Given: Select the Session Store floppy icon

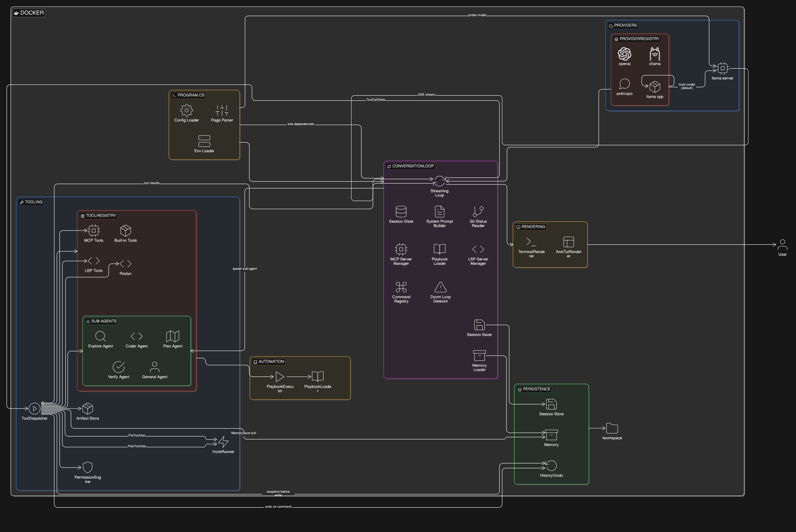Looking at the screenshot, I should (x=551, y=404).
